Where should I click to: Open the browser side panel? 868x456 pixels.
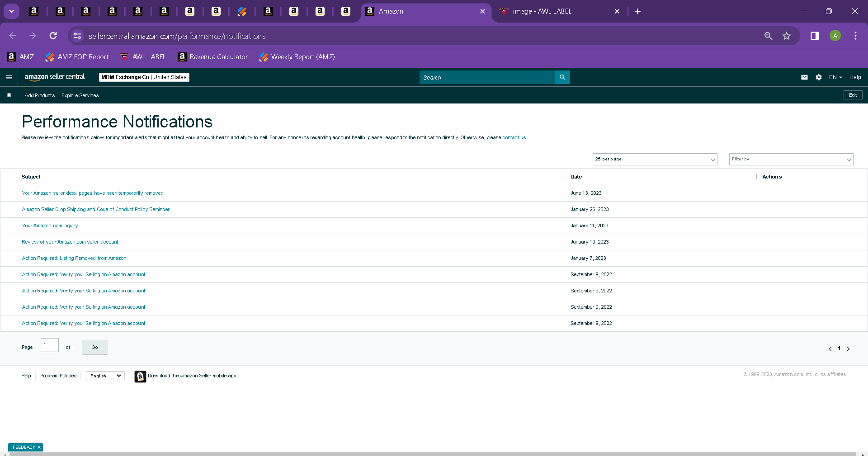[x=815, y=36]
